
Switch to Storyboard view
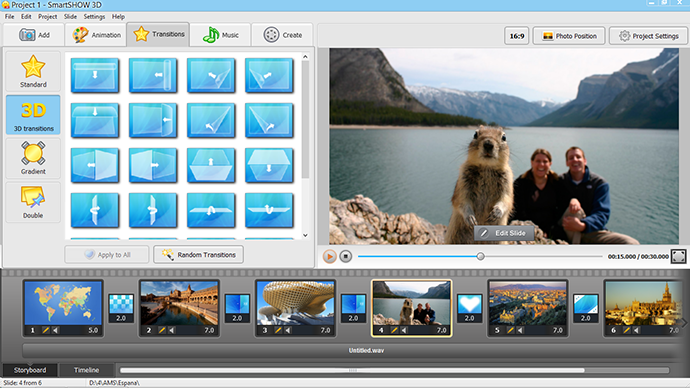30,370
